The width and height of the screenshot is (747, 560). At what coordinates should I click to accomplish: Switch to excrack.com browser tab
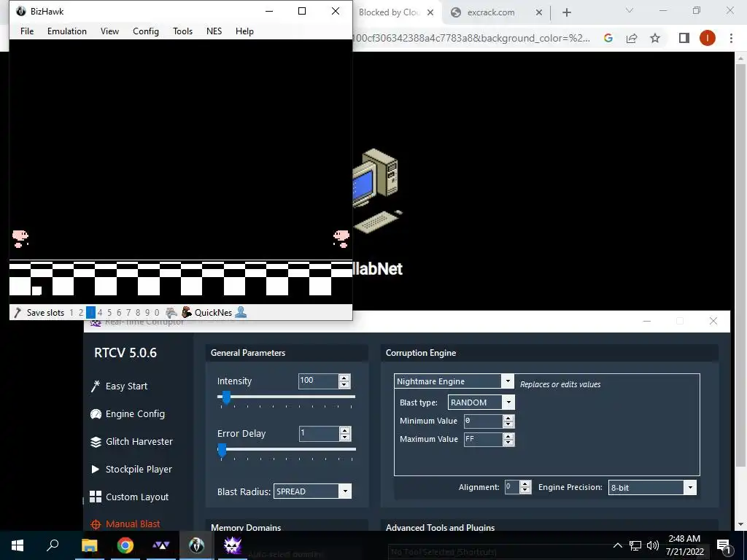tap(490, 12)
